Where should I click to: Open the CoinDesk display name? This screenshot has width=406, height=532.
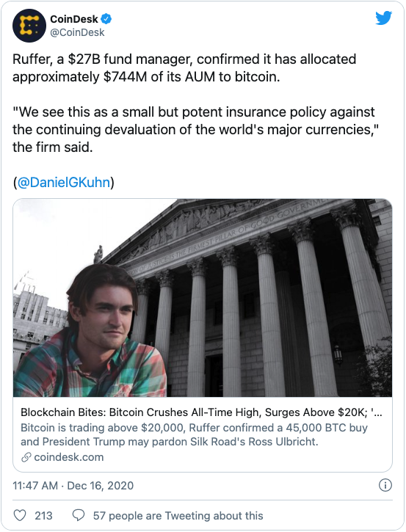coord(74,19)
